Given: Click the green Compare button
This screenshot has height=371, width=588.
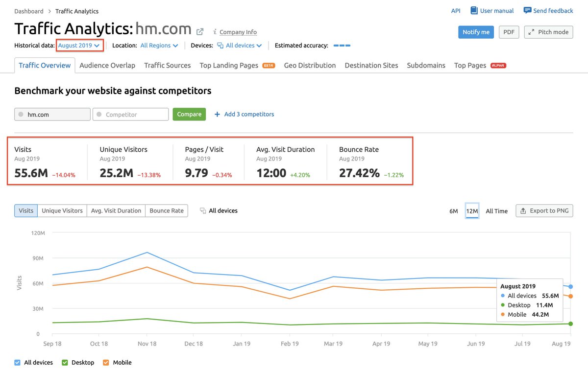Looking at the screenshot, I should (x=189, y=114).
